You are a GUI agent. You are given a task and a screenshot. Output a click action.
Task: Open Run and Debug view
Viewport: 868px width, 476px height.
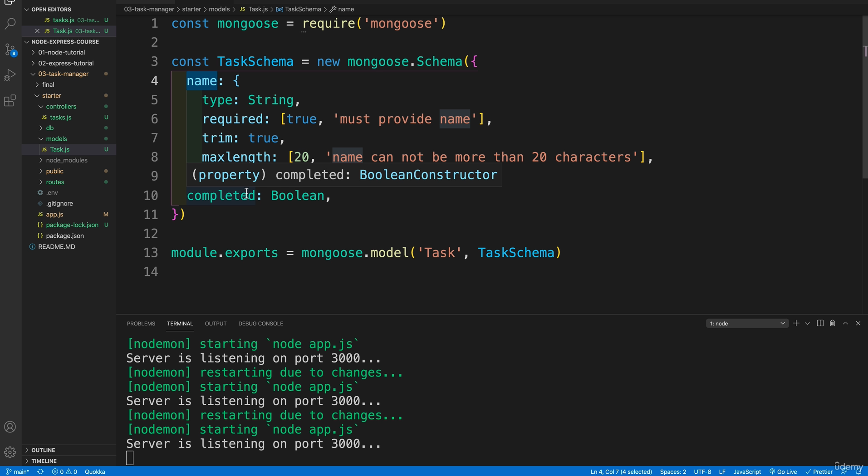[x=10, y=75]
